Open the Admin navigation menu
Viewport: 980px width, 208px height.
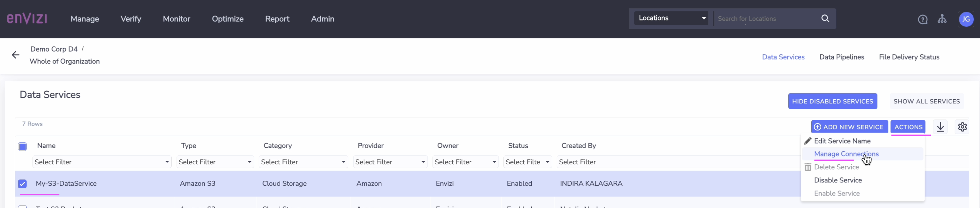(x=322, y=19)
